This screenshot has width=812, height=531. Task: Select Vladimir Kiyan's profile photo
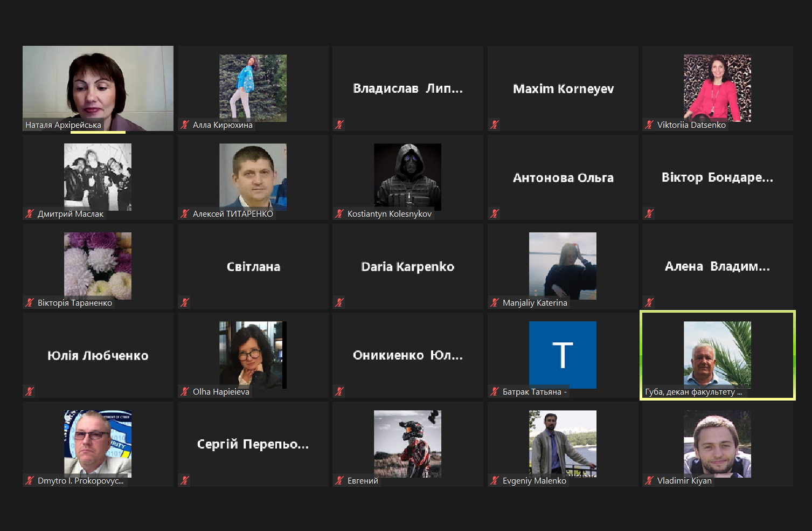(x=717, y=444)
